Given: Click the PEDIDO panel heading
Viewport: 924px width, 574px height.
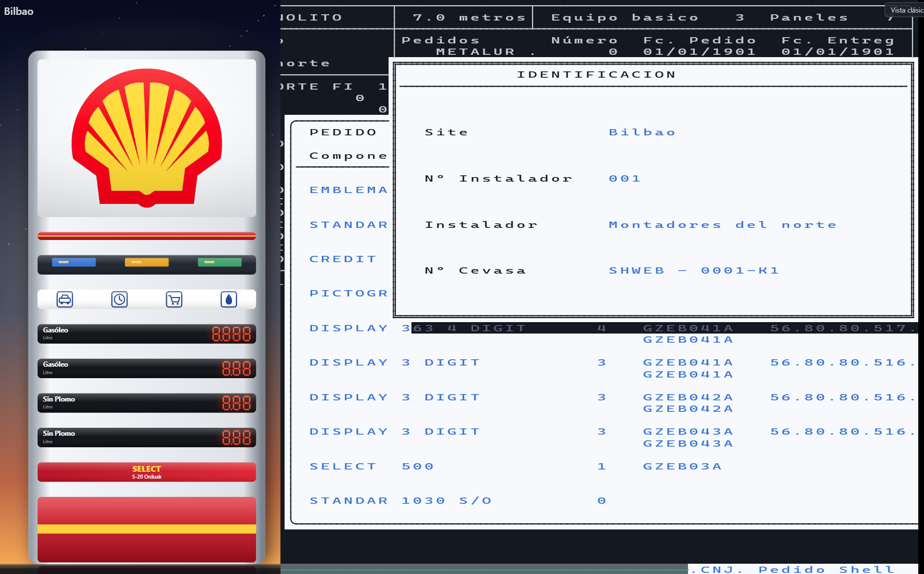Looking at the screenshot, I should click(x=343, y=133).
